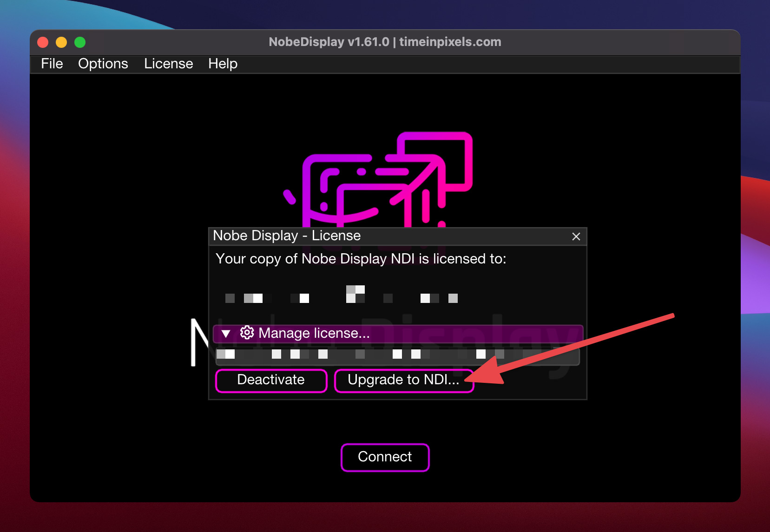Collapse the Manage license section triangle
Screen dimensions: 770x532
pyautogui.click(x=226, y=334)
